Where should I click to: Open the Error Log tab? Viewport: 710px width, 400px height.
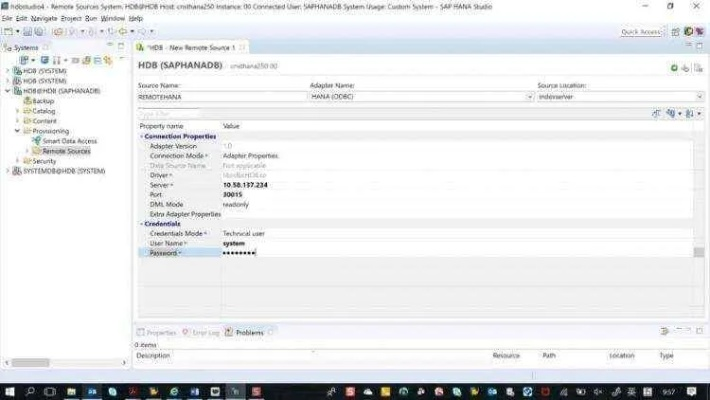[205, 332]
